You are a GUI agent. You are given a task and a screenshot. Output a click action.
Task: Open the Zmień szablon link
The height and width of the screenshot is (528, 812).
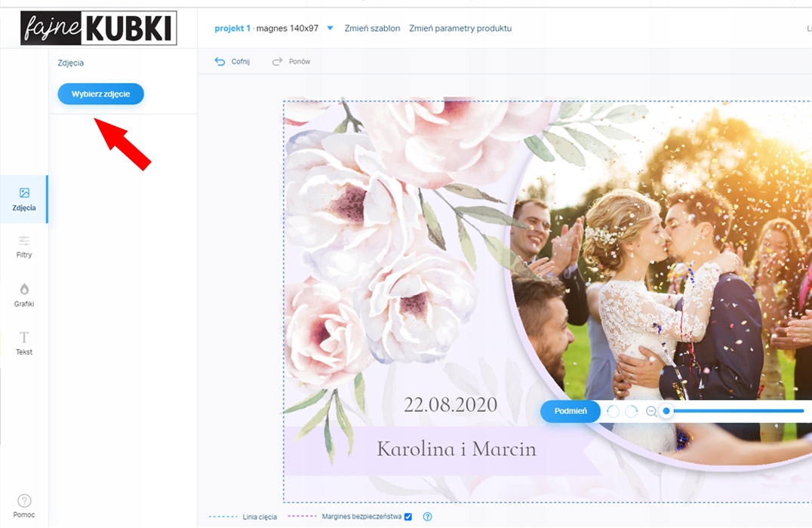[x=372, y=29]
